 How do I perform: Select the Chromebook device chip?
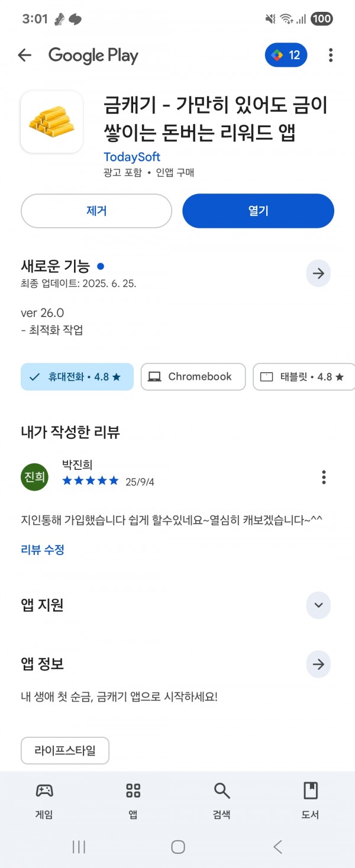193,377
